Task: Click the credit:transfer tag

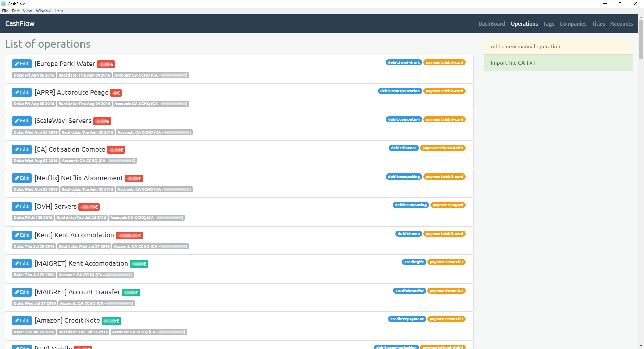Action: point(410,291)
